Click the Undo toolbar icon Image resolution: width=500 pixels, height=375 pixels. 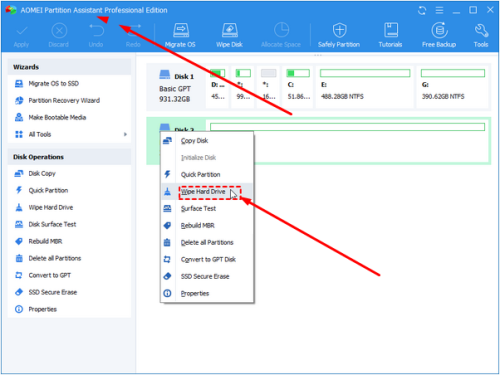click(x=97, y=31)
